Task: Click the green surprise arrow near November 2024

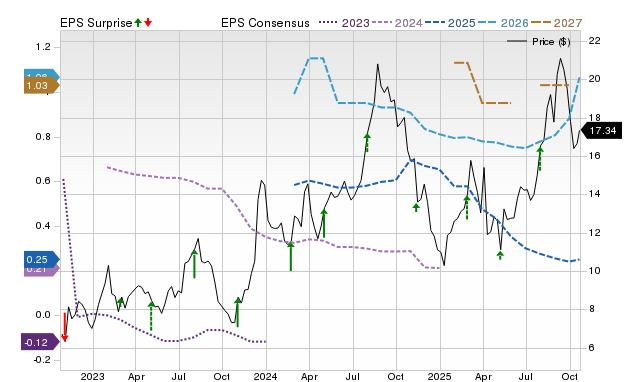Action: [x=416, y=208]
